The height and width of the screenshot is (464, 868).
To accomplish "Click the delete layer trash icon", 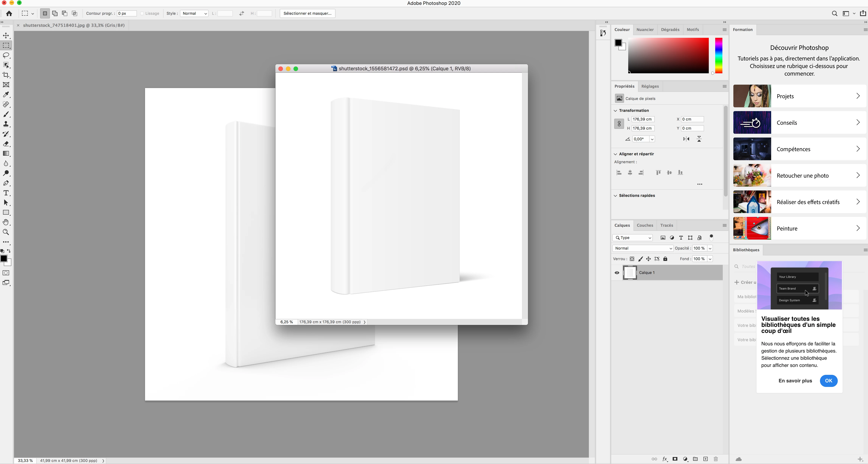I will [716, 459].
